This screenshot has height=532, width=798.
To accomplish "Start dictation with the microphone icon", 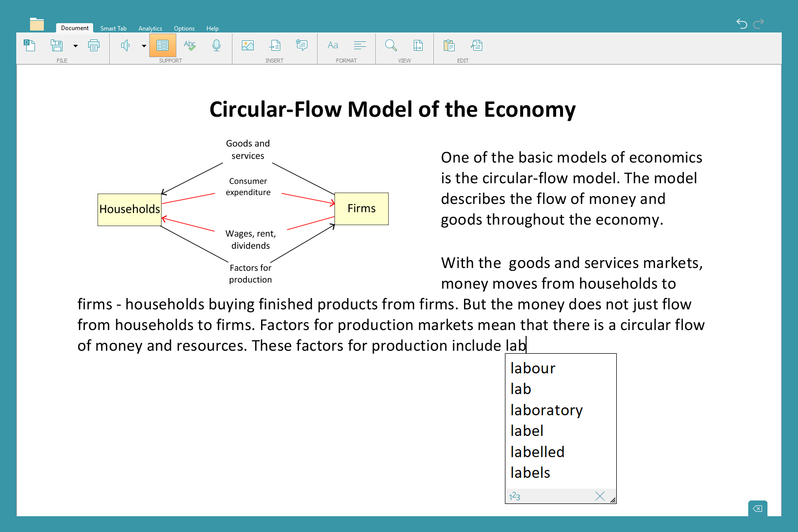I will tap(216, 46).
